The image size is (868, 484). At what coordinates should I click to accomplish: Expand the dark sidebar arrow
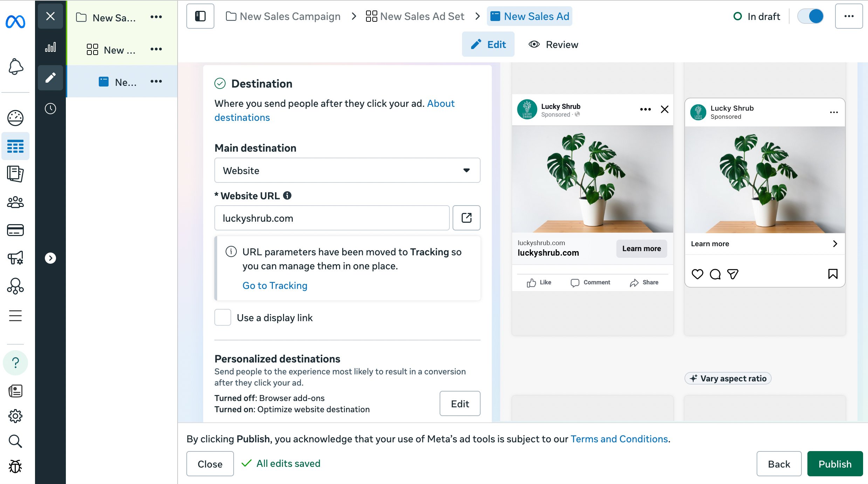tap(50, 258)
